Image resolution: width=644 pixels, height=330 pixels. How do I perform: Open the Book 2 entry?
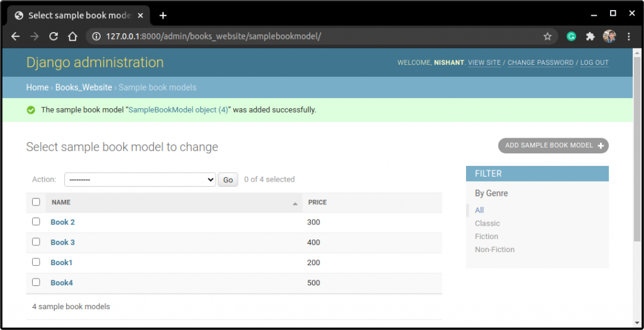62,222
